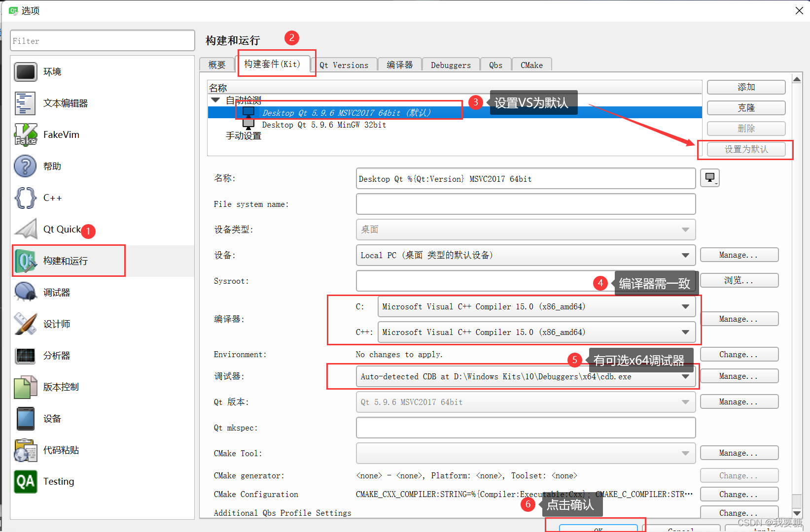This screenshot has width=810, height=532.
Task: Collapse the 自动检测 auto-detected tree node
Action: click(215, 100)
